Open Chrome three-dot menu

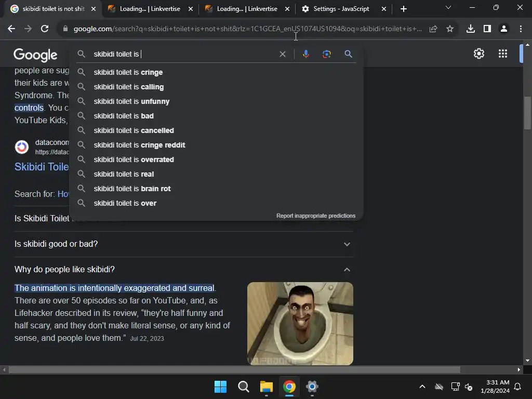521,29
